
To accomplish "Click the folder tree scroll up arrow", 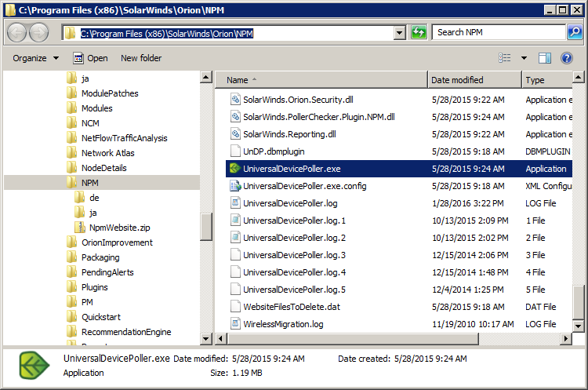I will (206, 78).
